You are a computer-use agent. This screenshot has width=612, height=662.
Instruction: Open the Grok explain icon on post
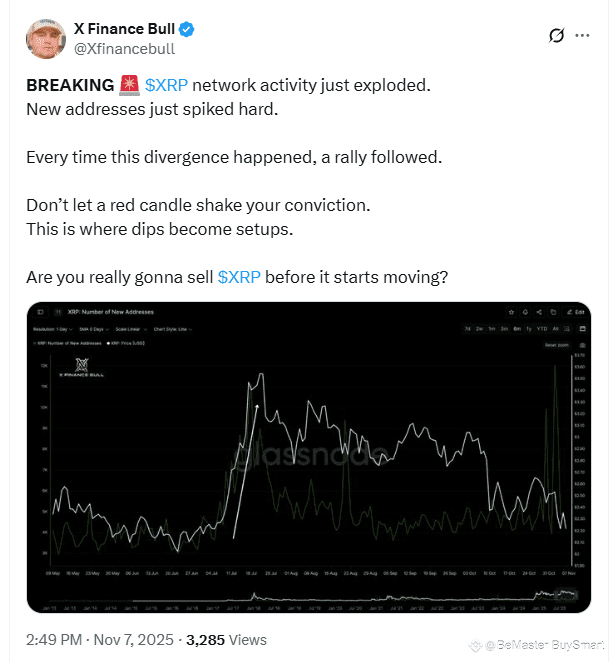click(x=556, y=35)
